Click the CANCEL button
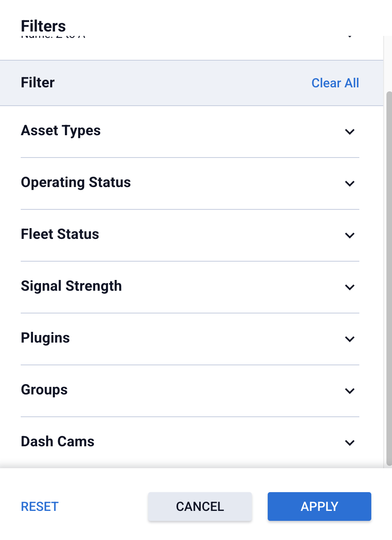The height and width of the screenshot is (540, 392). (200, 506)
